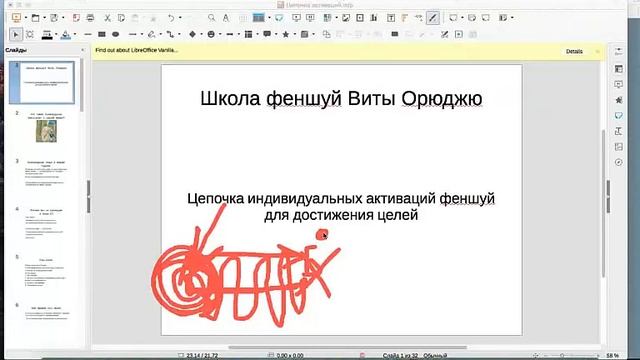Click the Duplicate Slide icon

point(472,18)
